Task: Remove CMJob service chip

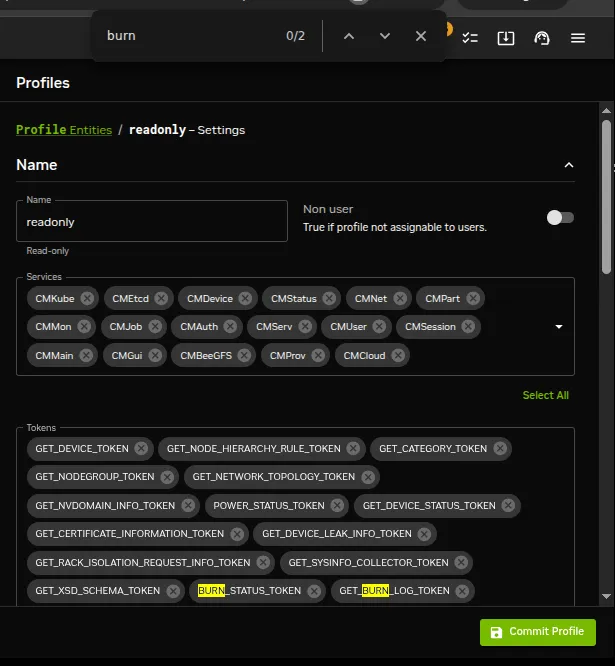Action: pyautogui.click(x=155, y=326)
